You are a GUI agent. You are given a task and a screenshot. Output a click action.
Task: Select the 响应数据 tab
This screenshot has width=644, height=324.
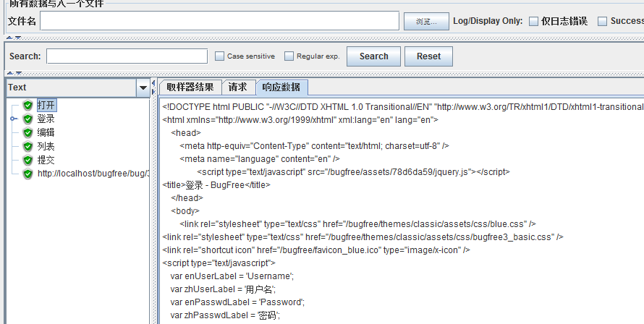(281, 87)
